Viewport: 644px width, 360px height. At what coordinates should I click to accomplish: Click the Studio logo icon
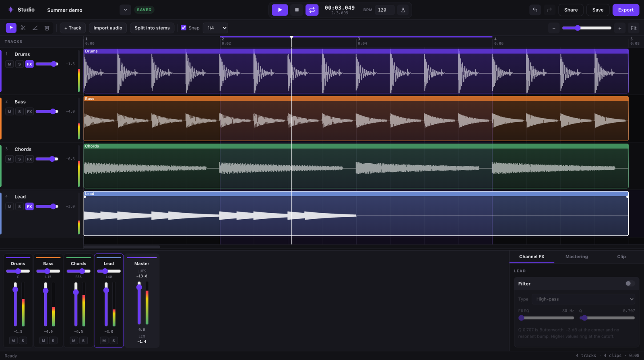coord(11,10)
